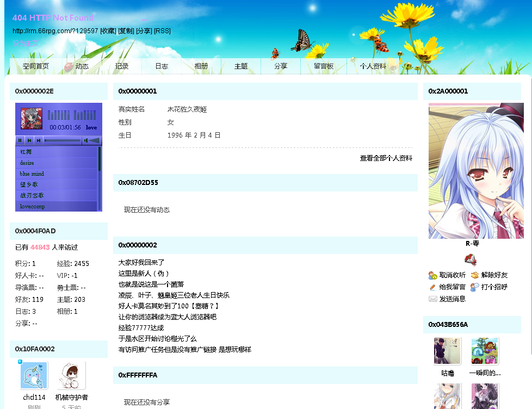Image resolution: width=532 pixels, height=409 pixels.
Task: Click the 分享 link beside the URL
Action: pyautogui.click(x=144, y=31)
